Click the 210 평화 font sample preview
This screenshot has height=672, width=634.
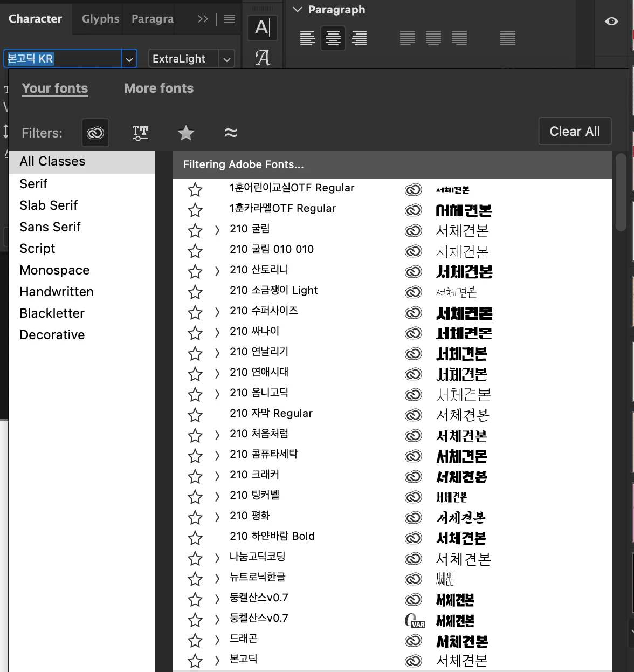click(460, 518)
